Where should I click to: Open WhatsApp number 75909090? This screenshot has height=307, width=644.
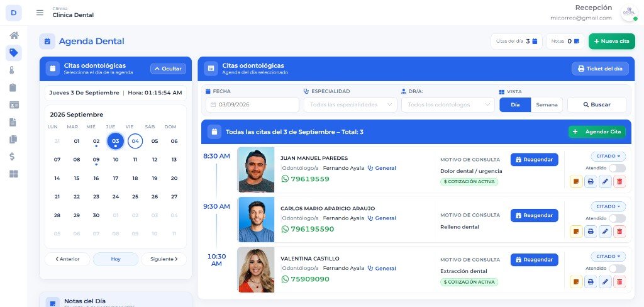pyautogui.click(x=305, y=279)
